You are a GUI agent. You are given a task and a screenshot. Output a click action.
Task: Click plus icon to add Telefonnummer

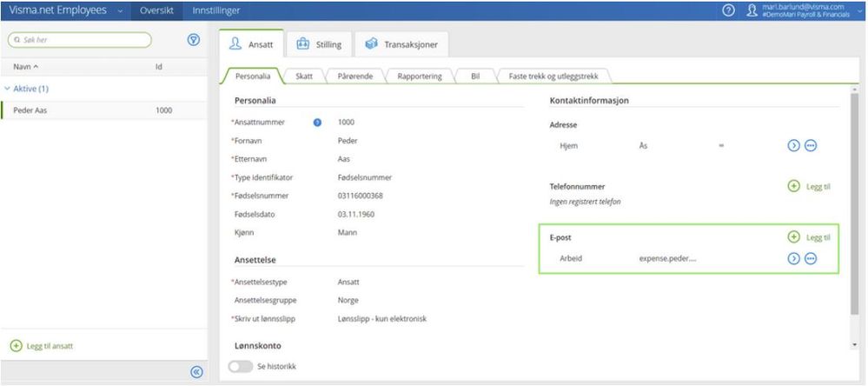(x=794, y=187)
